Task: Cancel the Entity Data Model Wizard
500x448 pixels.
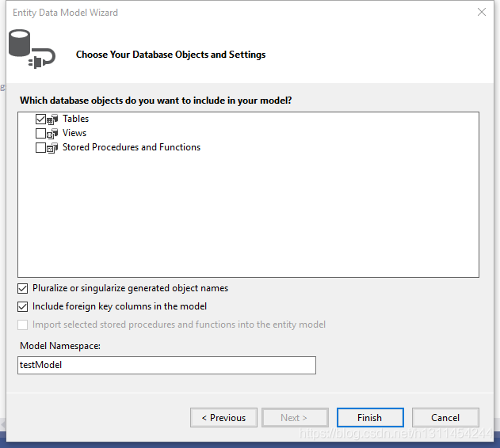Action: pyautogui.click(x=445, y=417)
